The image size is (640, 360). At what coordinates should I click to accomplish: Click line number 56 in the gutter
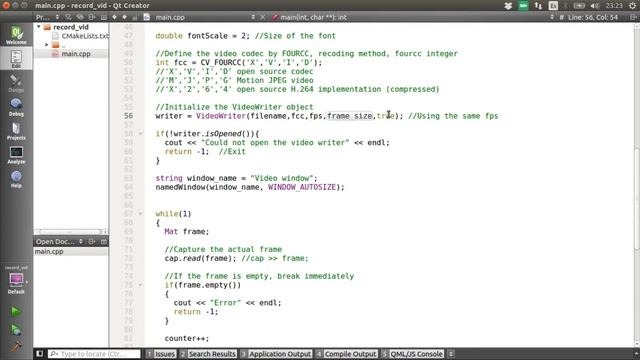(128, 116)
